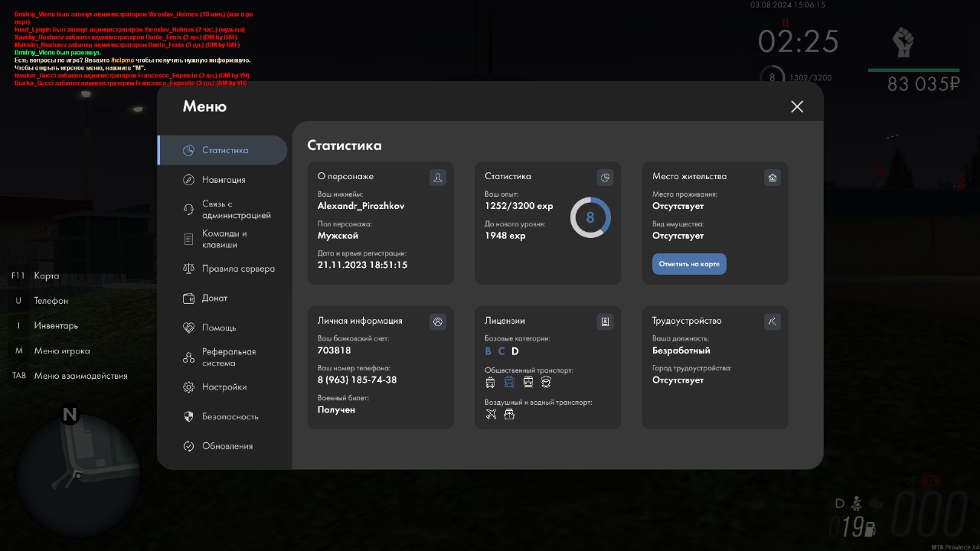Click the user icon in О персонаже card

[437, 178]
